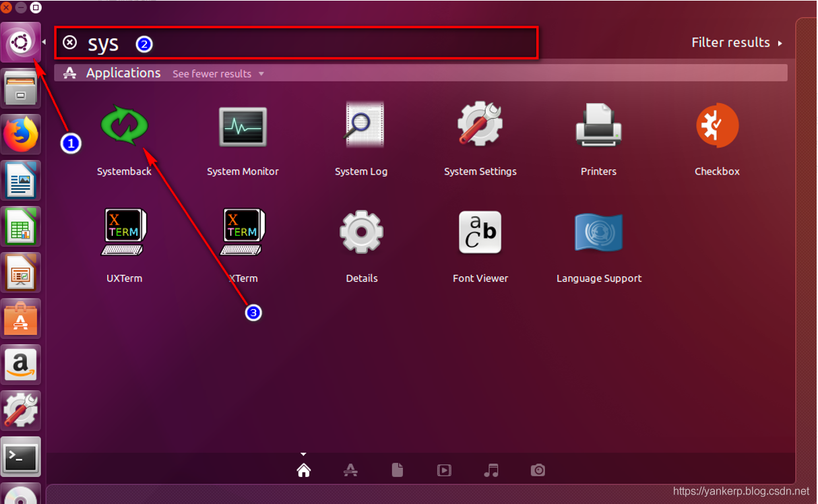This screenshot has width=818, height=504.
Task: Switch to the Home lens
Action: coord(304,470)
